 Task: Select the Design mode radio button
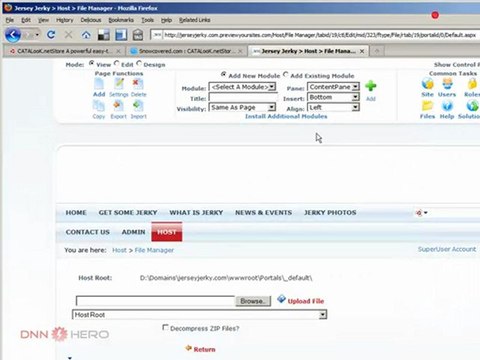139,63
